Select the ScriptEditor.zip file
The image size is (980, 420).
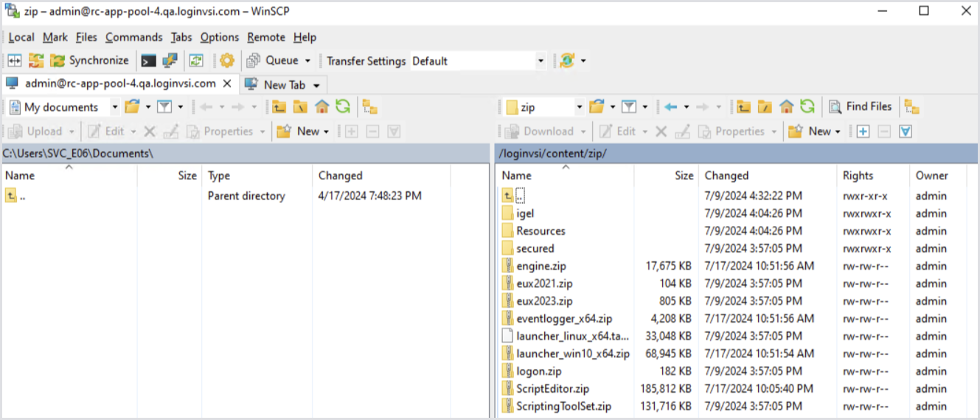[552, 388]
